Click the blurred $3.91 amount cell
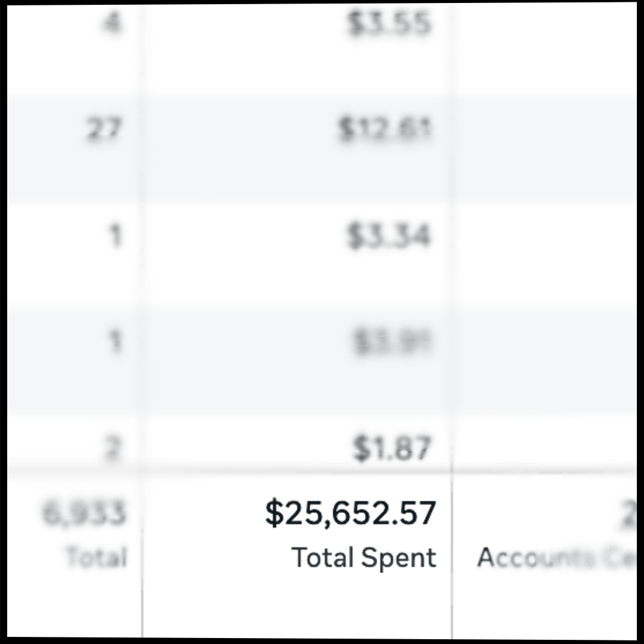Viewport: 644px width, 644px height. coord(391,342)
